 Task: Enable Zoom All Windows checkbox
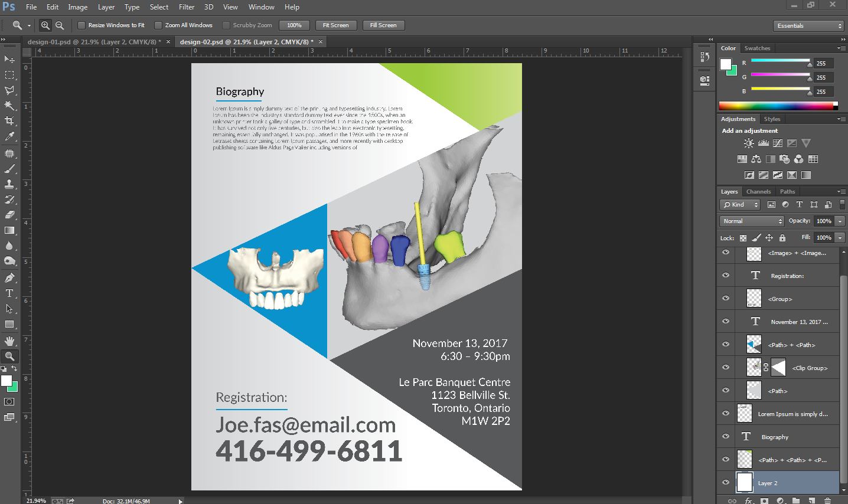[x=158, y=25]
